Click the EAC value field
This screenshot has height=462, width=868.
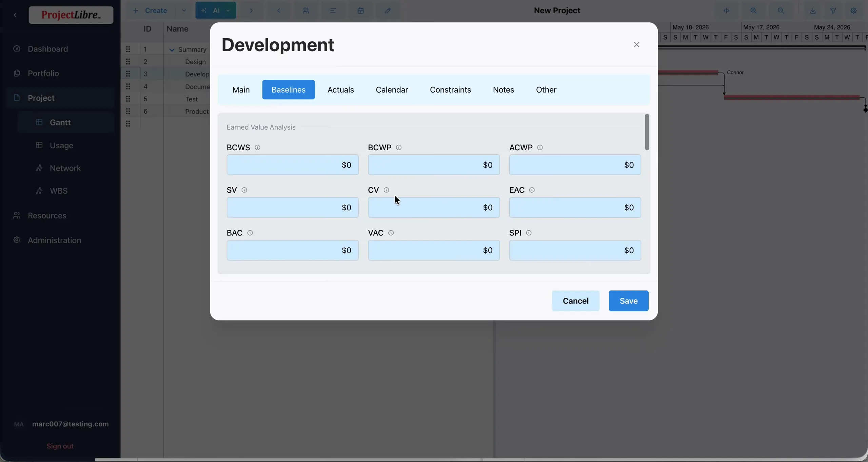[x=575, y=208]
